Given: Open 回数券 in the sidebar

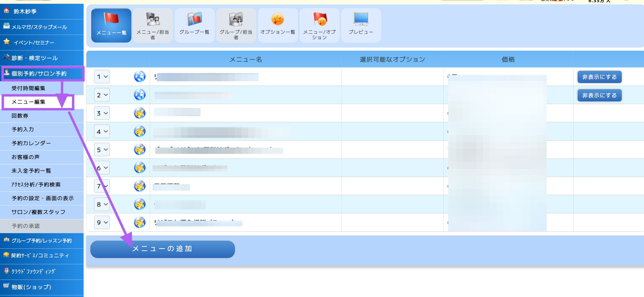Looking at the screenshot, I should click(20, 115).
